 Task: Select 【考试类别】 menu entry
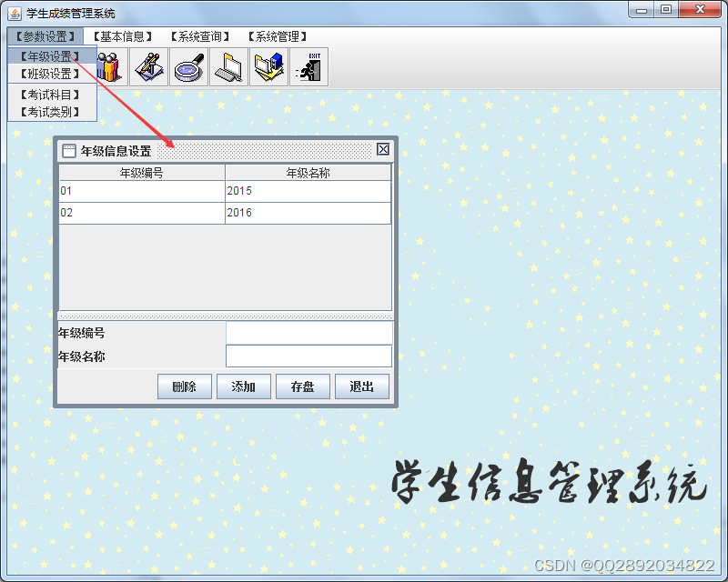50,112
